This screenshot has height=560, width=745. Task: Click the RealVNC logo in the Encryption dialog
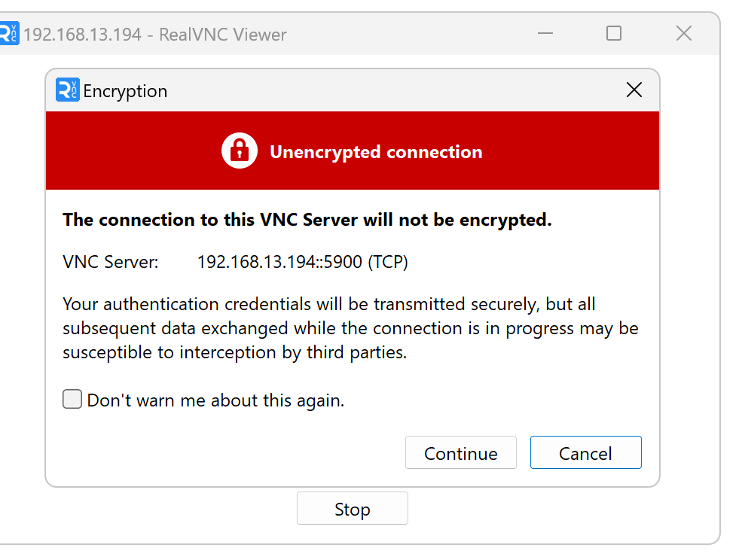coord(67,90)
